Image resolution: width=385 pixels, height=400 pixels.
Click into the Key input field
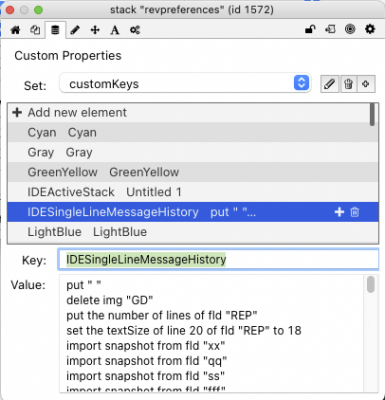tap(218, 259)
